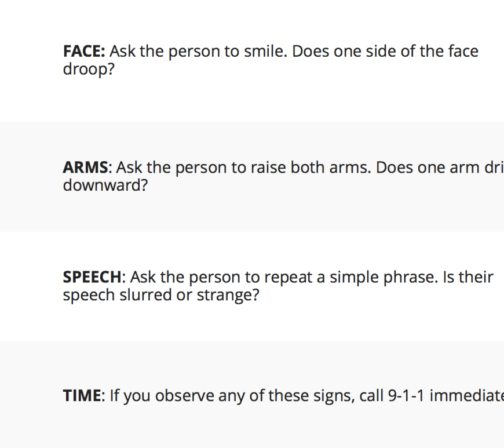Click the bold FACE label
Image resolution: width=504 pixels, height=448 pixels.
[x=83, y=52]
